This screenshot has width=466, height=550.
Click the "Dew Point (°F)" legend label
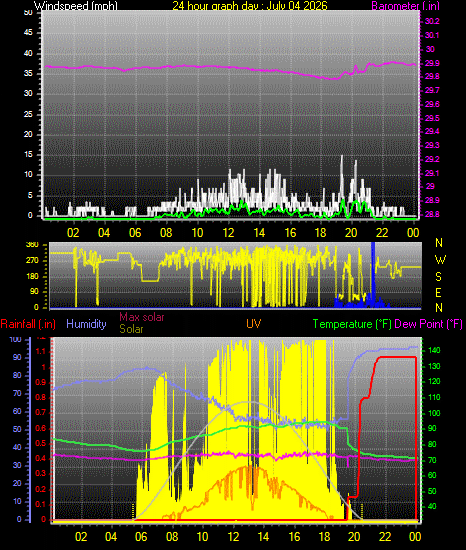pos(428,324)
